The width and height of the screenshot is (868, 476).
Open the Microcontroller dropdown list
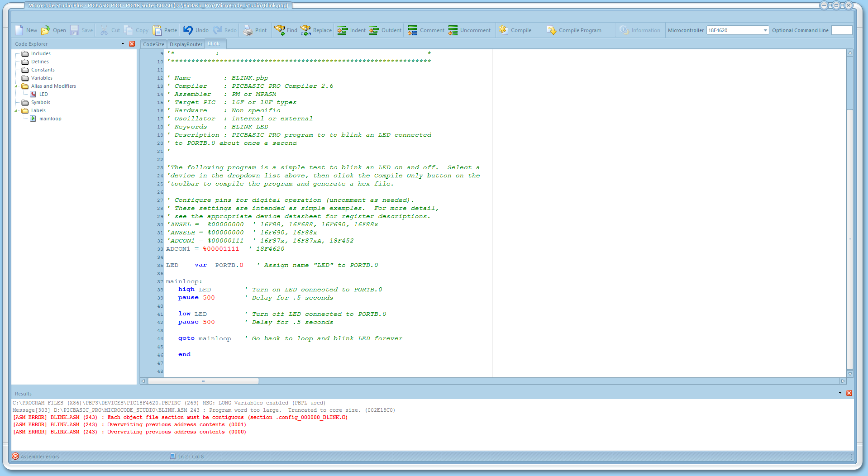tap(765, 30)
